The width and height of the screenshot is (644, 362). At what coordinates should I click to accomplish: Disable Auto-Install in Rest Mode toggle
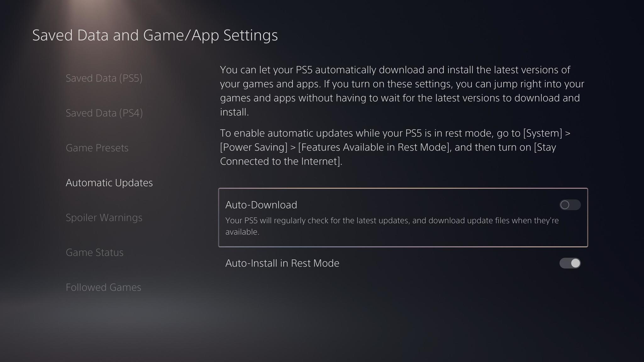point(570,263)
